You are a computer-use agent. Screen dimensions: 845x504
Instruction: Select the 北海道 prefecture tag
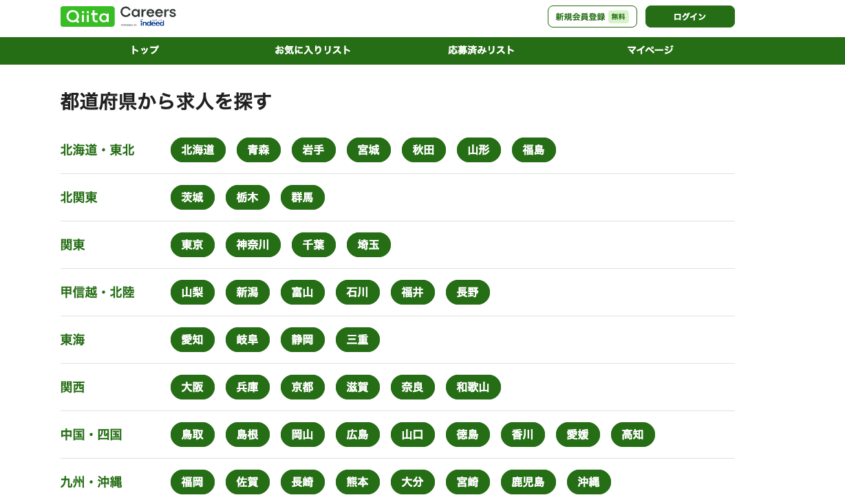198,150
